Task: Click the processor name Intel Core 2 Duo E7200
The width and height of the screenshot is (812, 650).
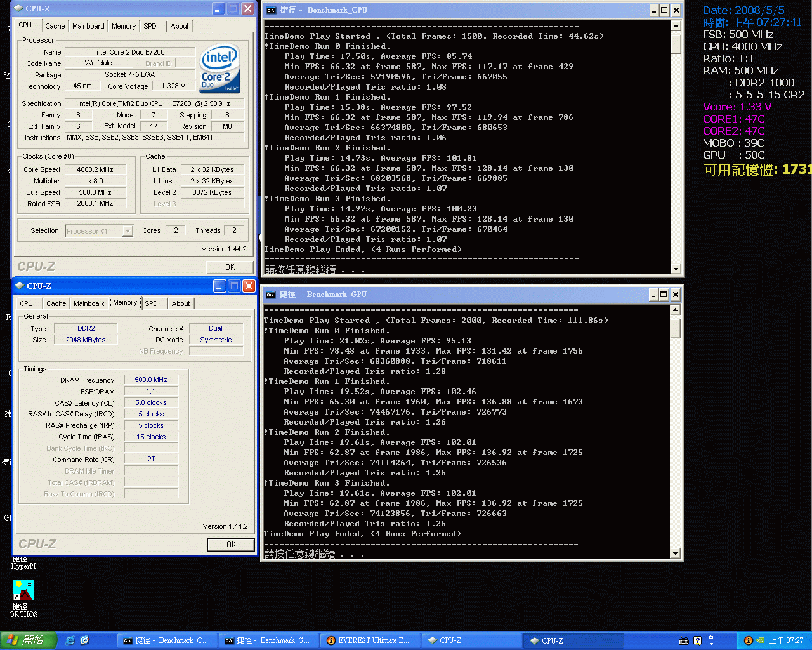Action: tap(130, 52)
